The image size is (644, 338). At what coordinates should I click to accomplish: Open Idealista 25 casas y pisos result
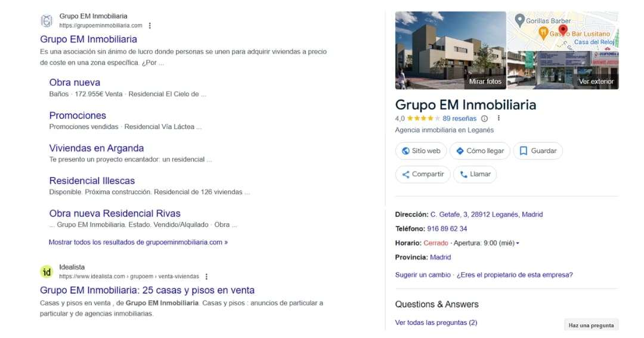point(147,290)
